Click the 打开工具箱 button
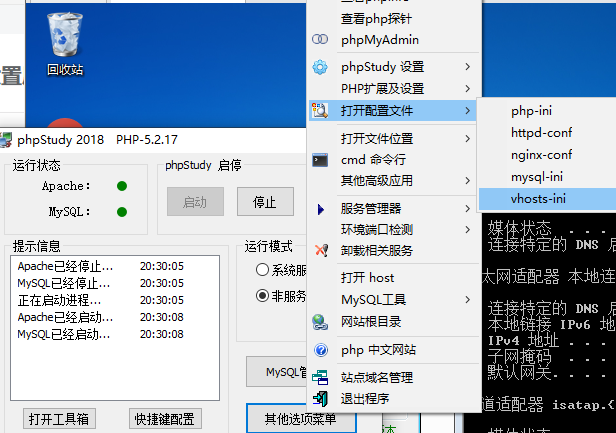 (x=59, y=419)
